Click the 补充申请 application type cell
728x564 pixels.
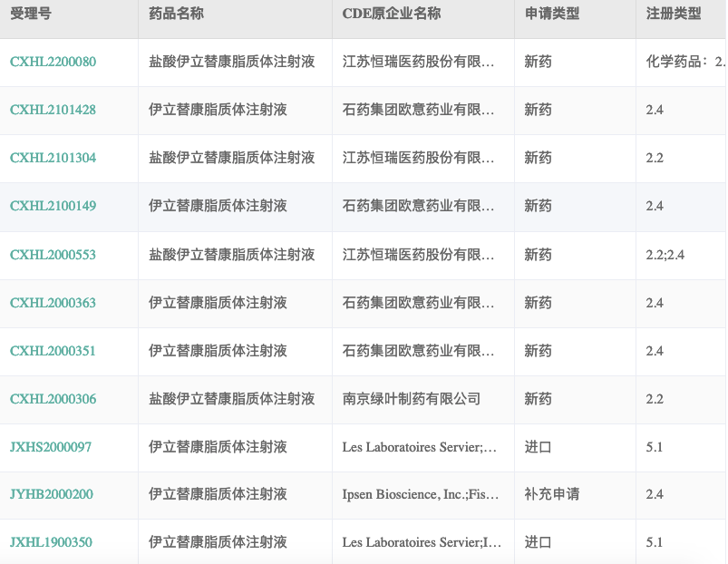[552, 495]
